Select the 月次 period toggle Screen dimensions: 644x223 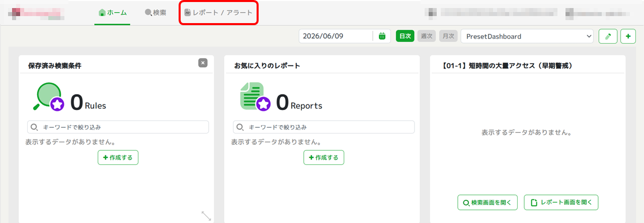448,36
